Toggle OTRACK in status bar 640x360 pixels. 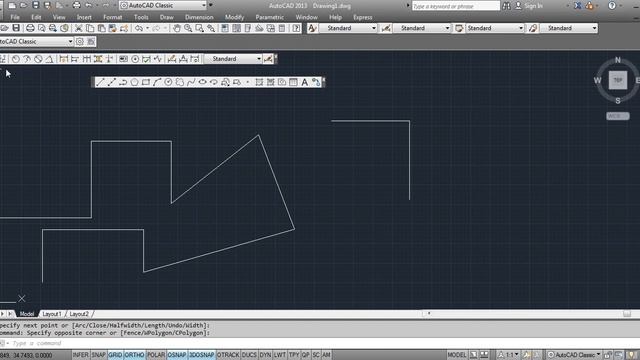click(x=228, y=355)
